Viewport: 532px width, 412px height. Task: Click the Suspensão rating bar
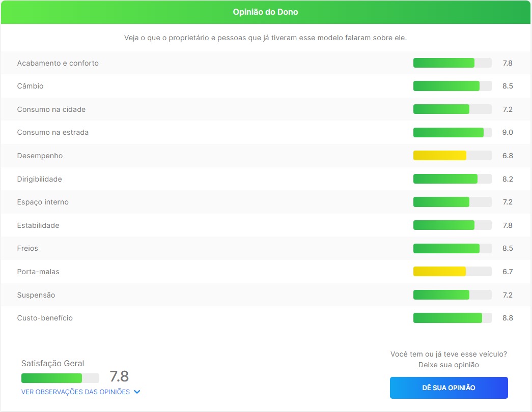click(x=452, y=295)
